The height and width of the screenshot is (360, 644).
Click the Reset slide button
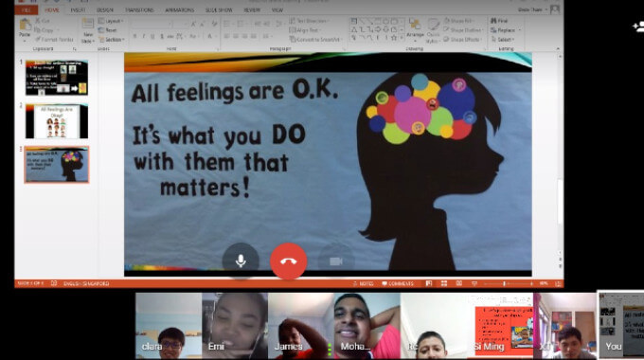108,30
